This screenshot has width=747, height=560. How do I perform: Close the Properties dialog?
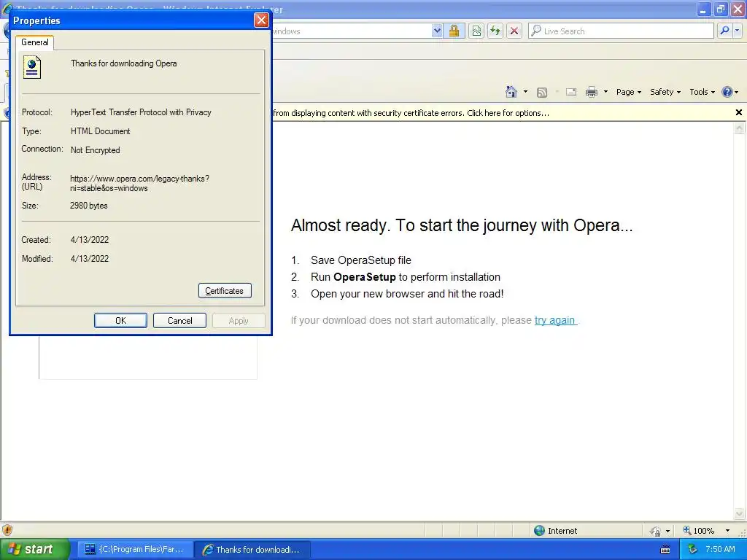261,20
